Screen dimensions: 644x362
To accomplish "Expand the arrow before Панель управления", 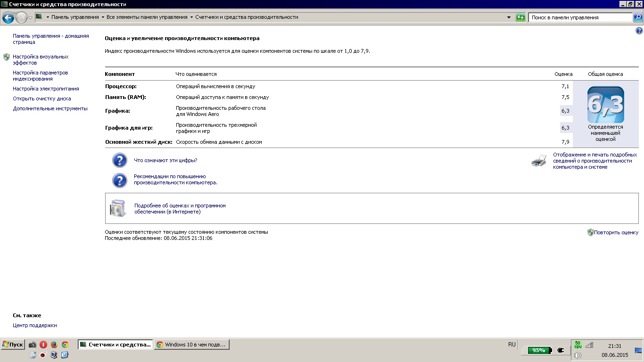I will (x=48, y=17).
